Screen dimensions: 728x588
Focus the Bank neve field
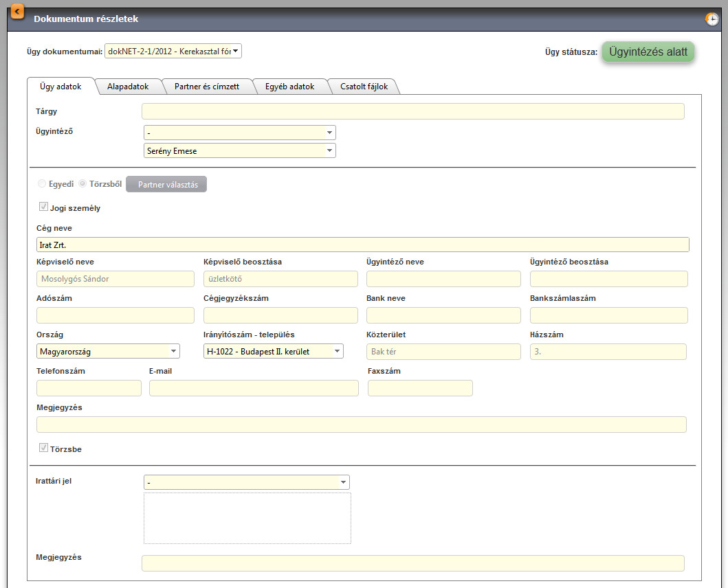point(443,315)
